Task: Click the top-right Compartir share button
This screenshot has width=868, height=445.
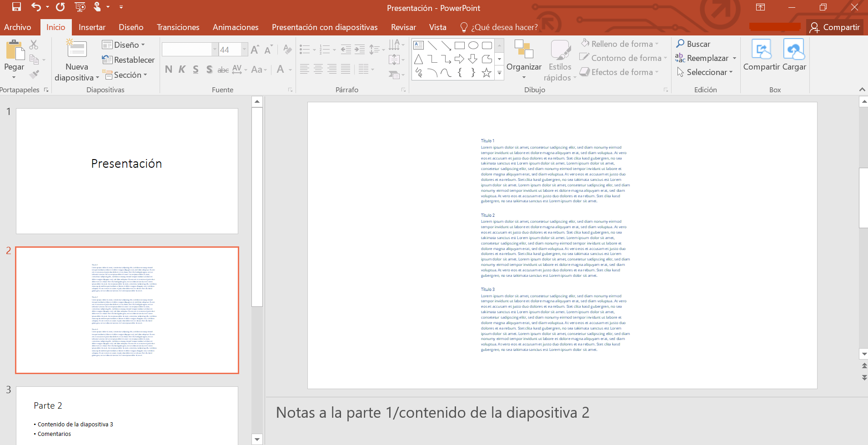Action: pos(835,27)
